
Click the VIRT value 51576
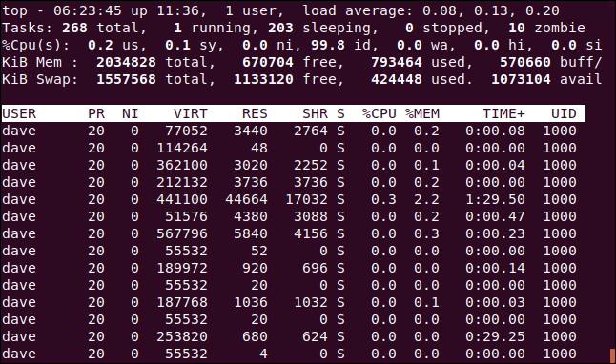[x=186, y=216]
